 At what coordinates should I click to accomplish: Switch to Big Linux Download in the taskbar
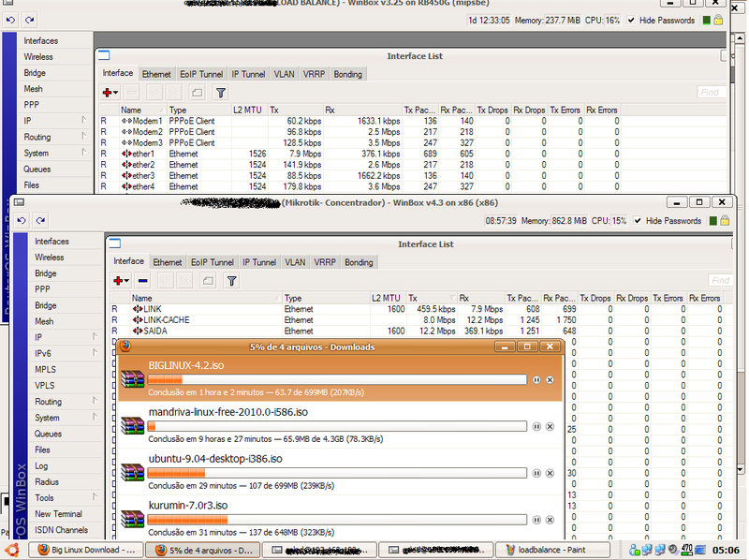point(86,550)
